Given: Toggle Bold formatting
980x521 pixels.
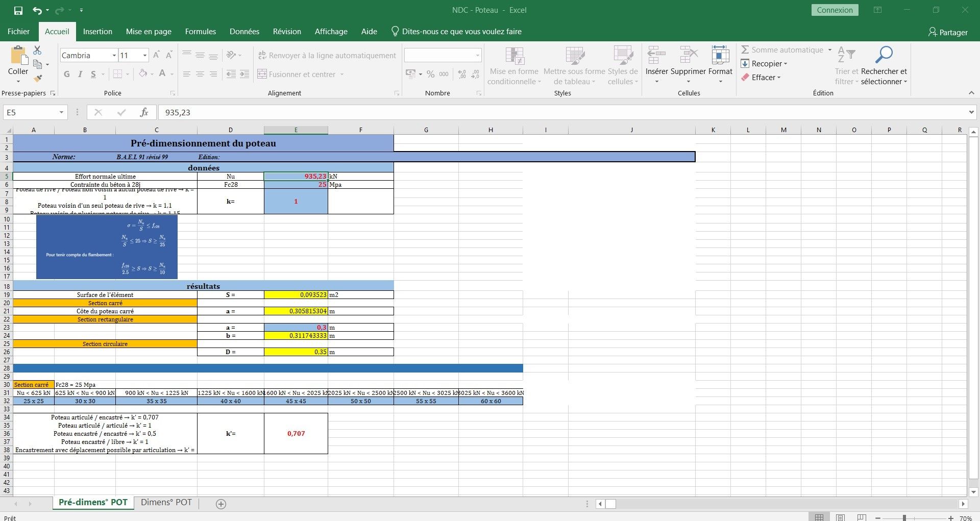Looking at the screenshot, I should [67, 75].
